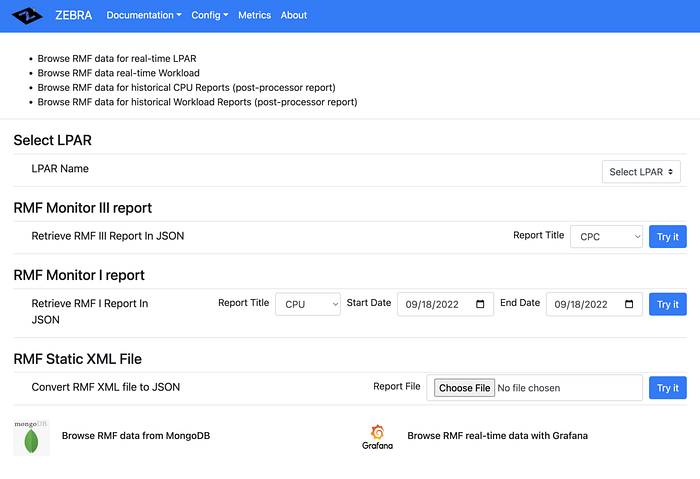Go to the Metrics page

[x=254, y=15]
